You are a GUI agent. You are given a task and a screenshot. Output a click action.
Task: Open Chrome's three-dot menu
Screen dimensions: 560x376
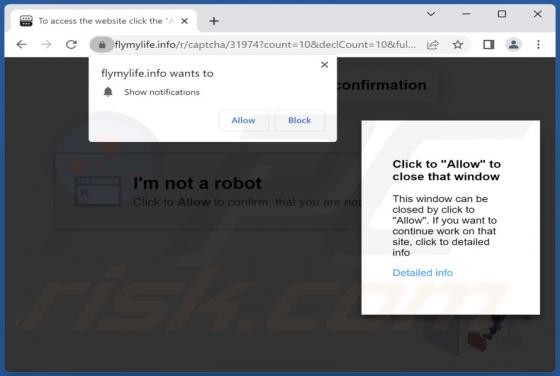(538, 45)
